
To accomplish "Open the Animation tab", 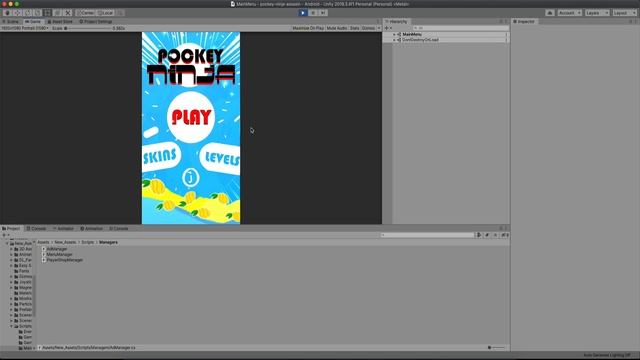I will 91,229.
